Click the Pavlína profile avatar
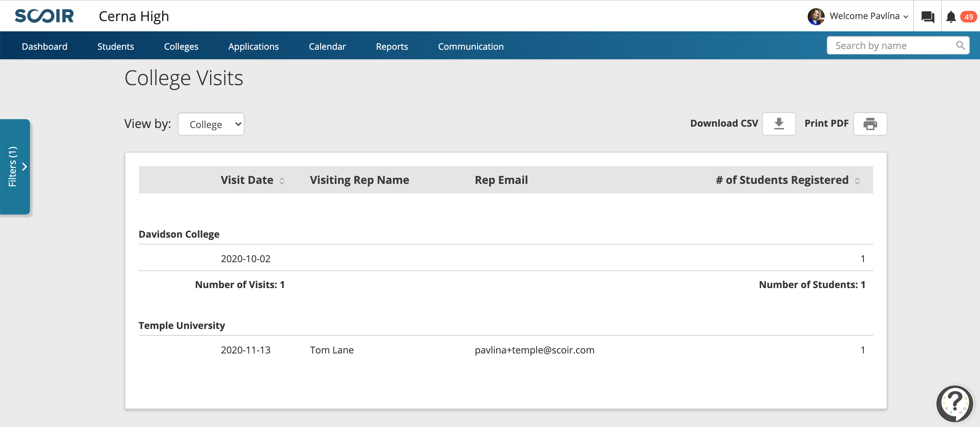Viewport: 980px width, 427px height. pos(816,16)
